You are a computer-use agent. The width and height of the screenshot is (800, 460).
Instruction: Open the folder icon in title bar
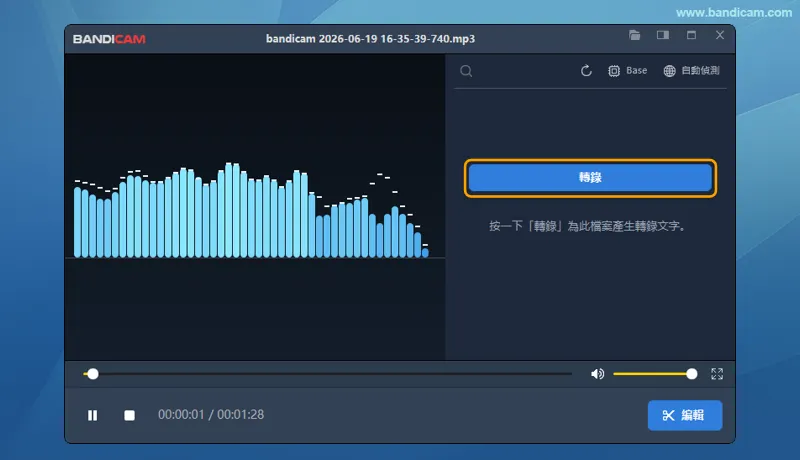(x=635, y=35)
